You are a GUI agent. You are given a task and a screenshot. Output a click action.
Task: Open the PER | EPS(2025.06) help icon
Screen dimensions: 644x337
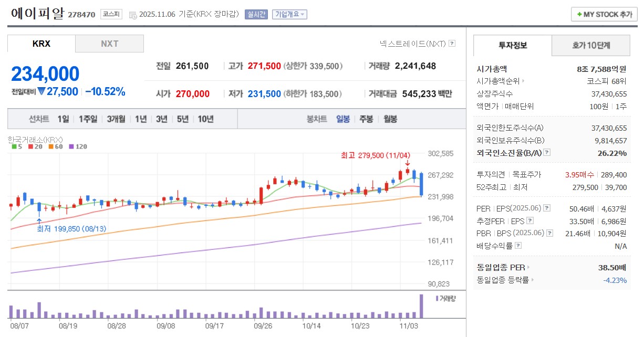point(546,208)
